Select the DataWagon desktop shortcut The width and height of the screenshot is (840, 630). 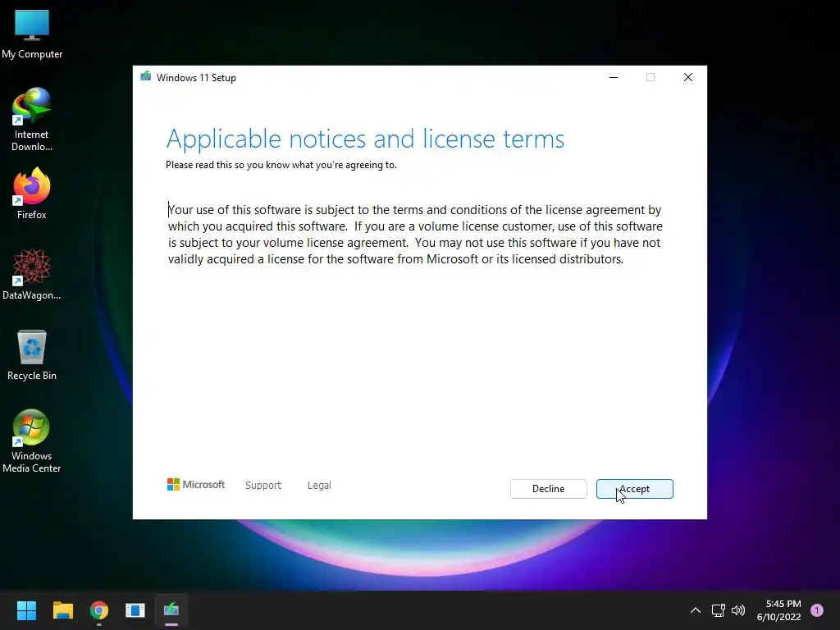[x=32, y=274]
